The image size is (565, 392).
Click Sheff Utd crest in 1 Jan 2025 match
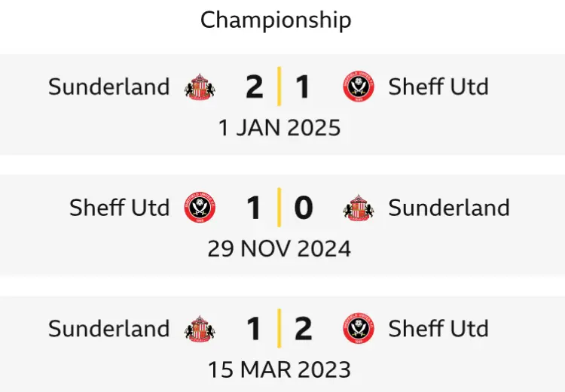tap(359, 87)
